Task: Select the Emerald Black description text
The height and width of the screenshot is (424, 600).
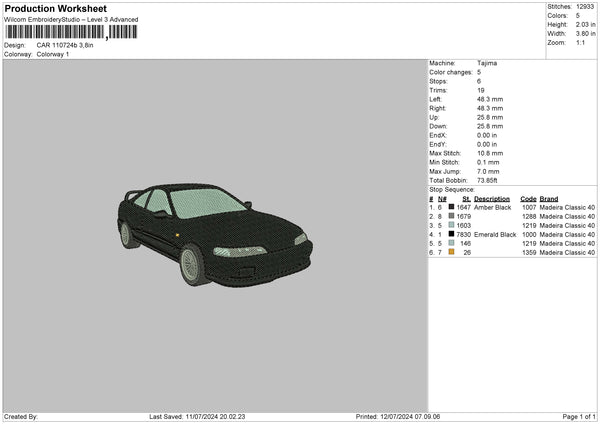Action: tap(495, 234)
